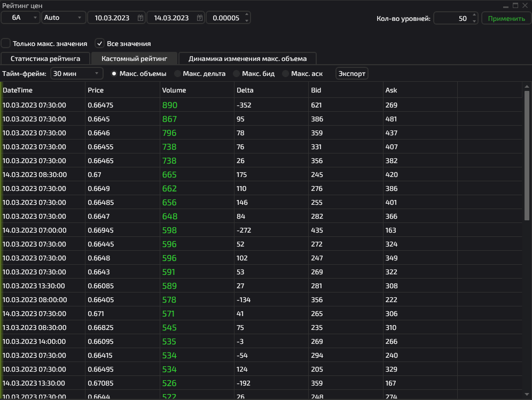Decrease number of levels with down arrow
The width and height of the screenshot is (532, 400).
click(x=474, y=21)
